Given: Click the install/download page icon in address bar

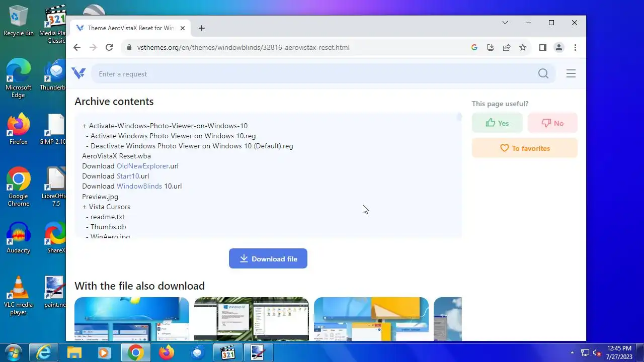Looking at the screenshot, I should 491,47.
